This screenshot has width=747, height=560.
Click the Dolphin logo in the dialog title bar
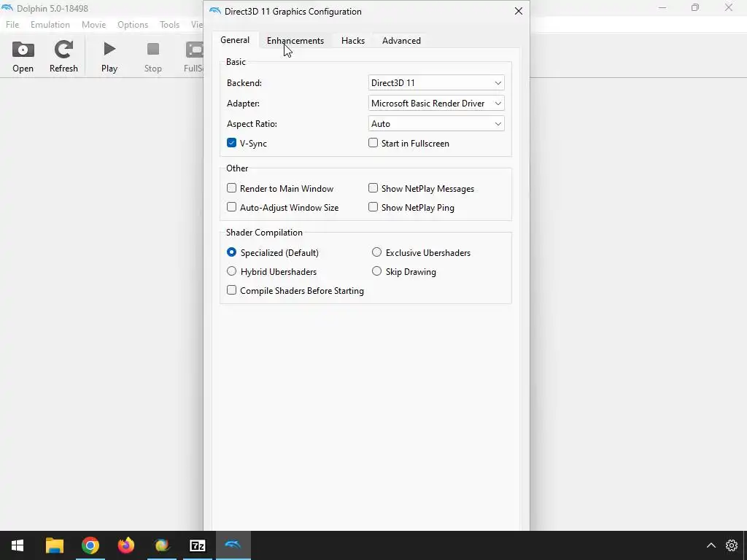tap(215, 11)
